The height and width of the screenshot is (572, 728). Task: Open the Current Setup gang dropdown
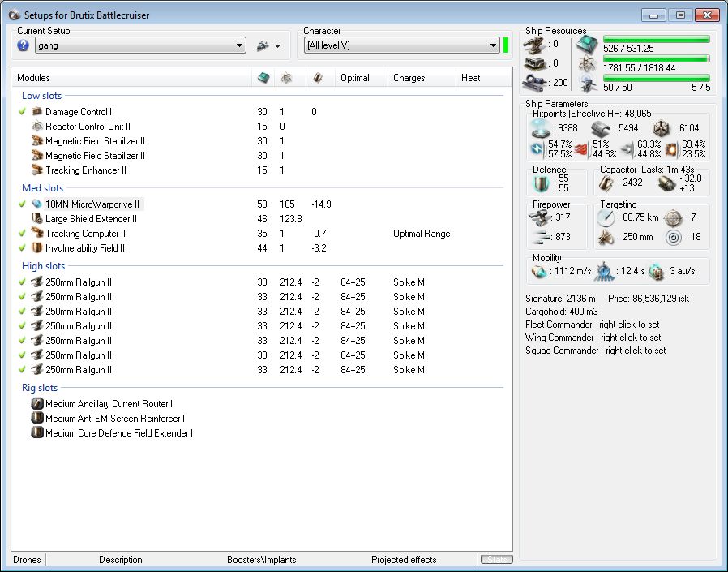click(x=140, y=45)
